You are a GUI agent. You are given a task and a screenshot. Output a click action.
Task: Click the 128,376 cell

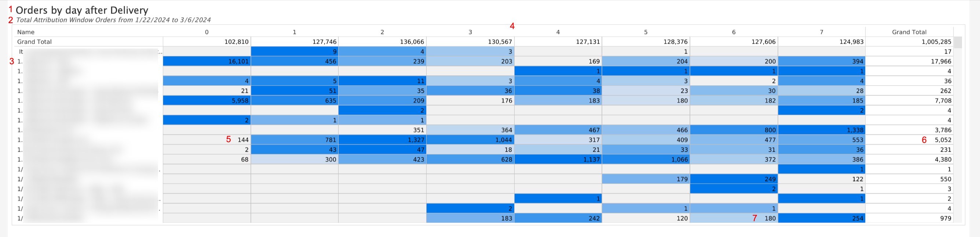pyautogui.click(x=646, y=42)
